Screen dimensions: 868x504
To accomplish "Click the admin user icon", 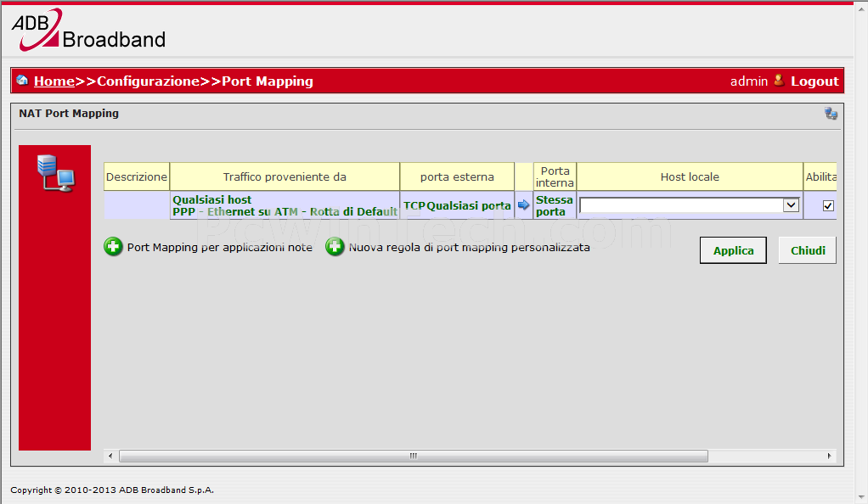I will (779, 81).
